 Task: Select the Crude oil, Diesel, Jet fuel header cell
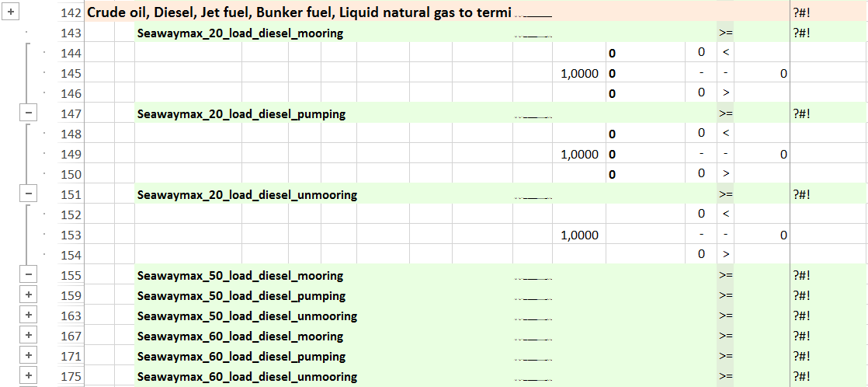299,13
